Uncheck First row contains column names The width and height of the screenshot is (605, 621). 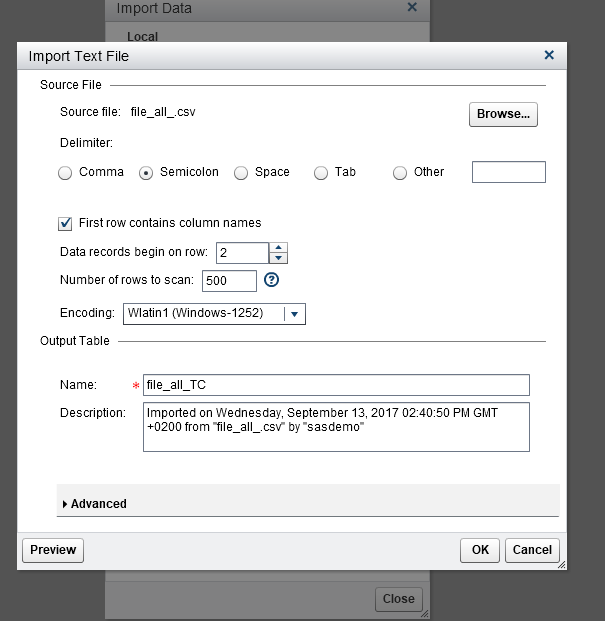66,223
